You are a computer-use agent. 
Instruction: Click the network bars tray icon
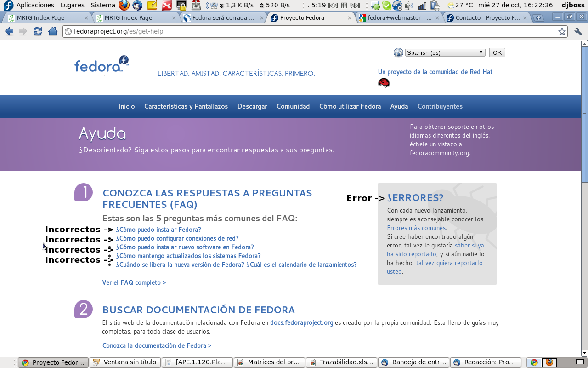pyautogui.click(x=422, y=6)
